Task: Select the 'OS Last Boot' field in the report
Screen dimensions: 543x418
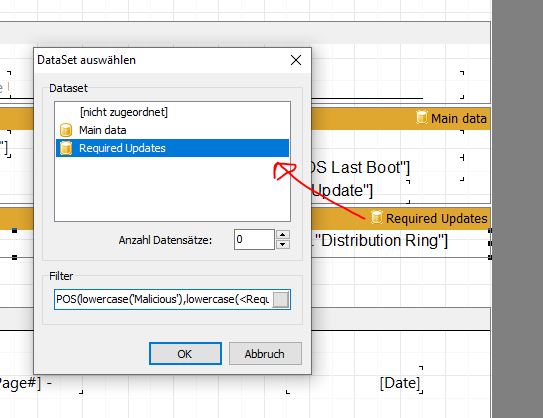Action: (x=360, y=168)
